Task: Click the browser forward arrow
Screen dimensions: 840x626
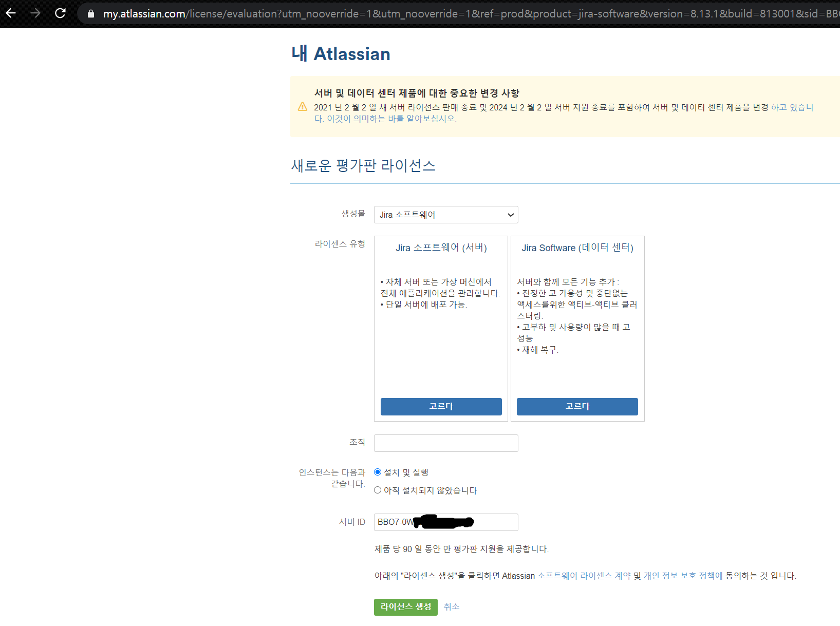Action: (x=35, y=13)
